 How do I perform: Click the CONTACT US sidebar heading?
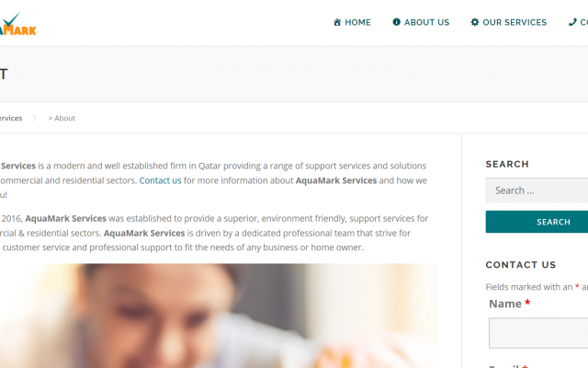point(521,265)
